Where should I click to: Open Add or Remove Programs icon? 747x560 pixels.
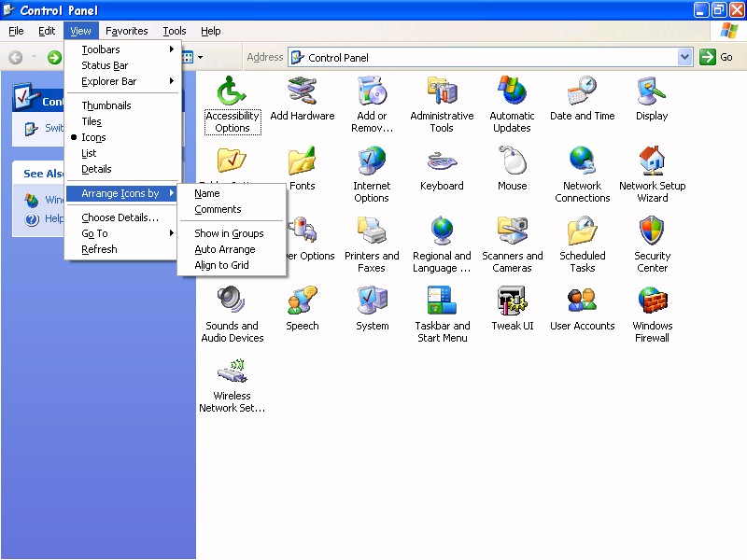coord(372,105)
